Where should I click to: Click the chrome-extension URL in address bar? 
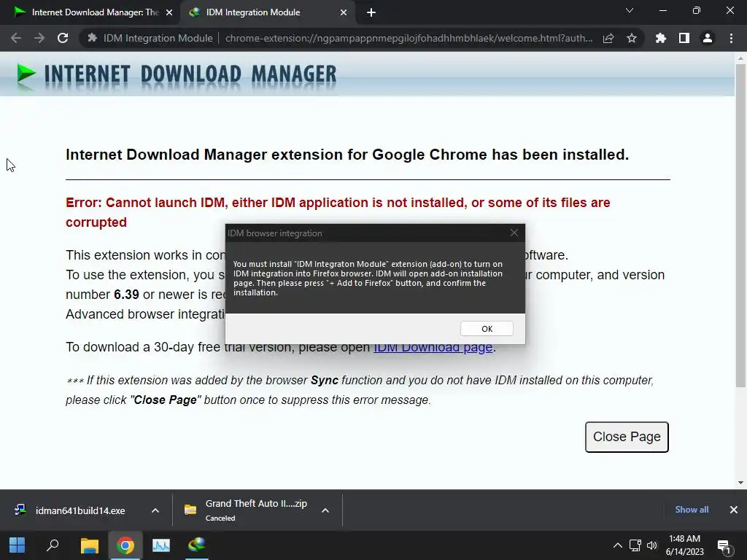[x=409, y=38]
